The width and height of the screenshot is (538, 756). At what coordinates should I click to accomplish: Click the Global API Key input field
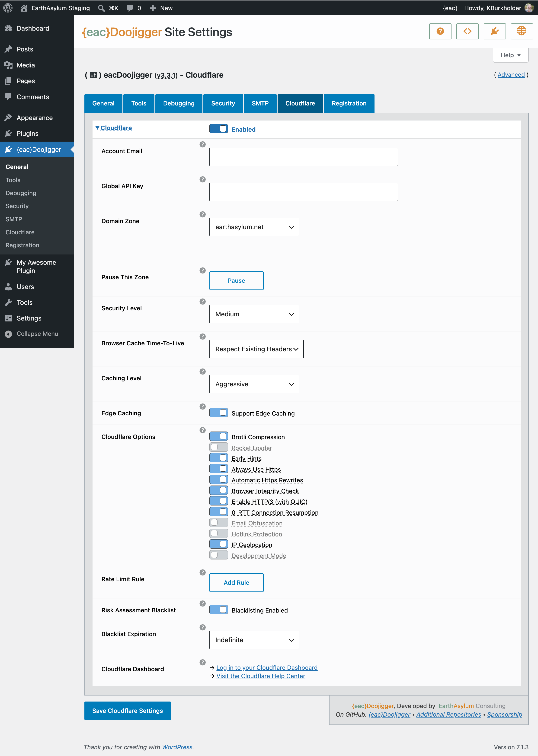click(304, 192)
